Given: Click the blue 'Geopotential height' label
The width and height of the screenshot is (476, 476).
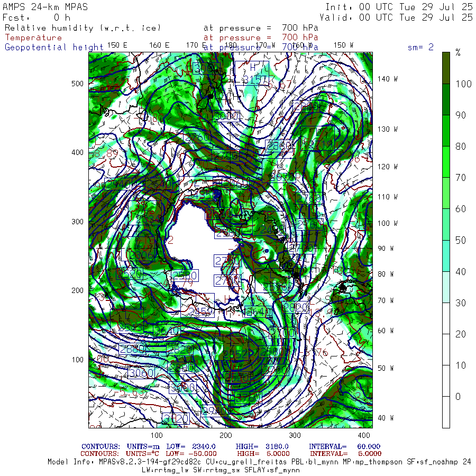Looking at the screenshot, I should click(54, 48).
